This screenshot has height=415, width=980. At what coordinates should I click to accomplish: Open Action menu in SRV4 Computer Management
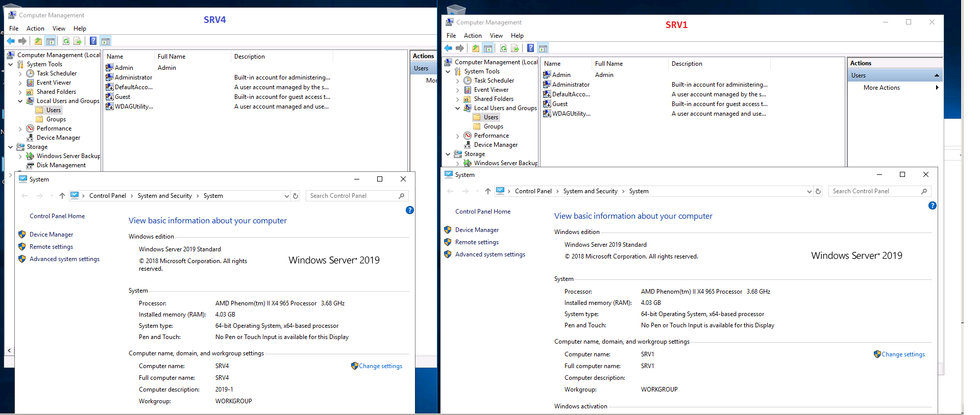coord(35,29)
